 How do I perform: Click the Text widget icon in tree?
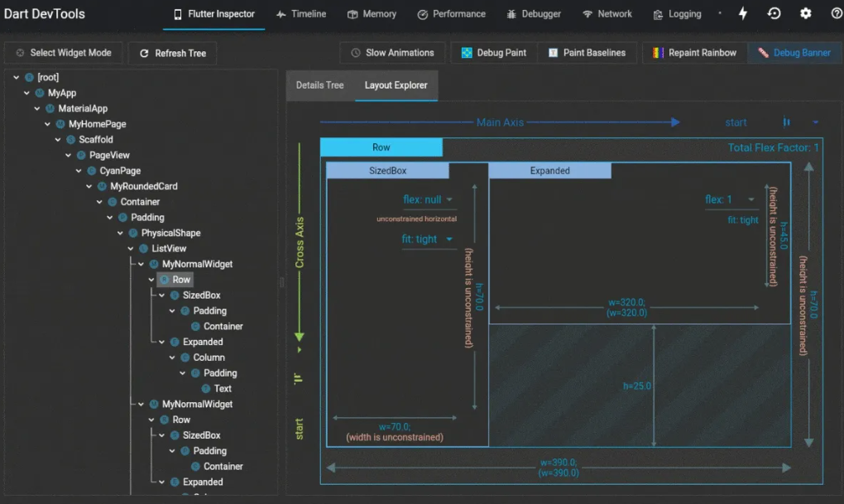pyautogui.click(x=205, y=388)
